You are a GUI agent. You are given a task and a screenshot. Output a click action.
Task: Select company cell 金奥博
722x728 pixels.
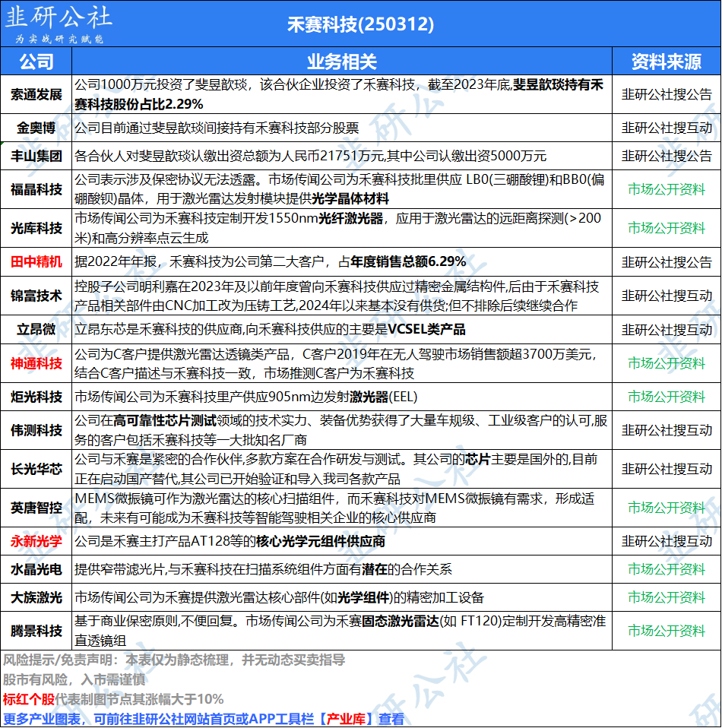pyautogui.click(x=36, y=128)
